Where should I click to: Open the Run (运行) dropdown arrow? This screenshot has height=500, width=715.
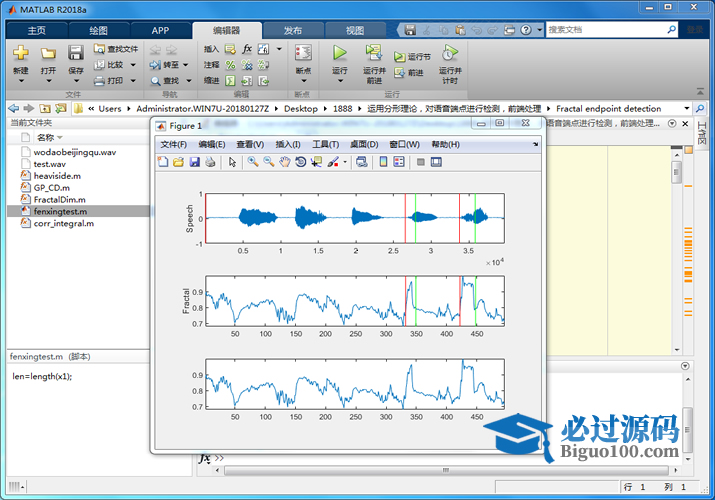coord(340,81)
